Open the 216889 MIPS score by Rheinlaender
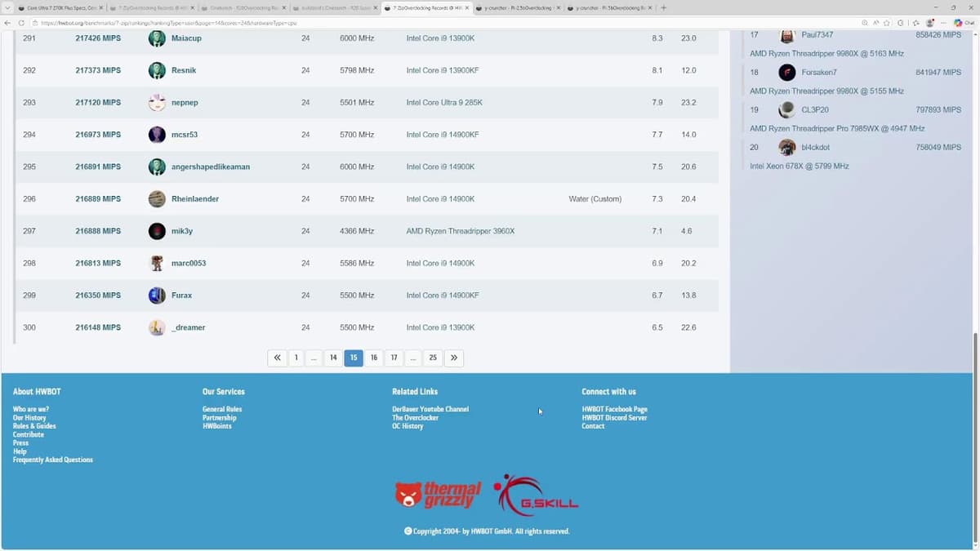The image size is (980, 551). click(x=98, y=199)
